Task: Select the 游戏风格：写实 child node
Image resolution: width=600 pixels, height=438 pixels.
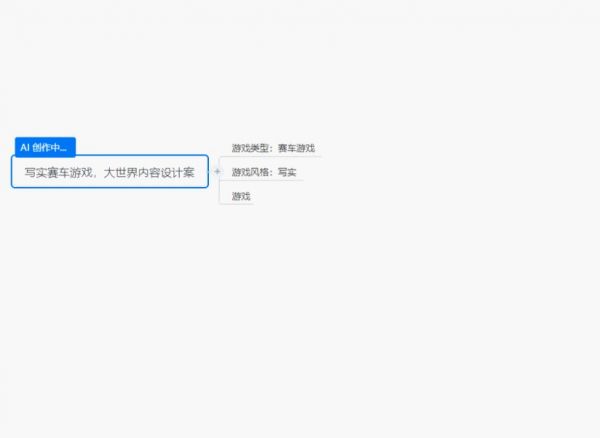Action: [263, 172]
